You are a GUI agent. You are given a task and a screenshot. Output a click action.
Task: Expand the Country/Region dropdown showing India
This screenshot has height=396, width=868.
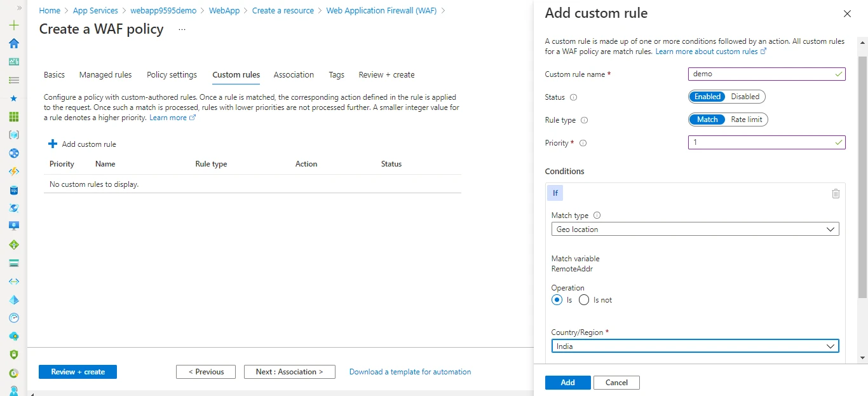tap(695, 346)
